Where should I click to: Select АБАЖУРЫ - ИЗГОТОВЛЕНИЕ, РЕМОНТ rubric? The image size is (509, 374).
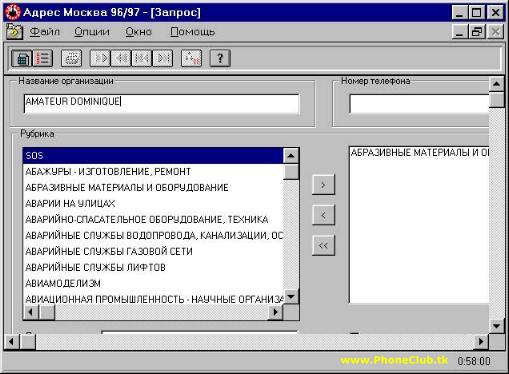point(153,172)
